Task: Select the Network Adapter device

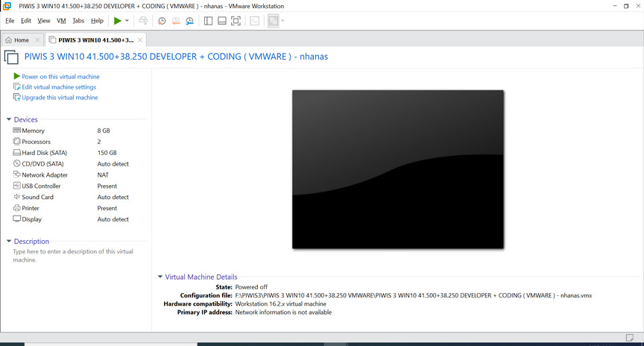Action: point(78,175)
